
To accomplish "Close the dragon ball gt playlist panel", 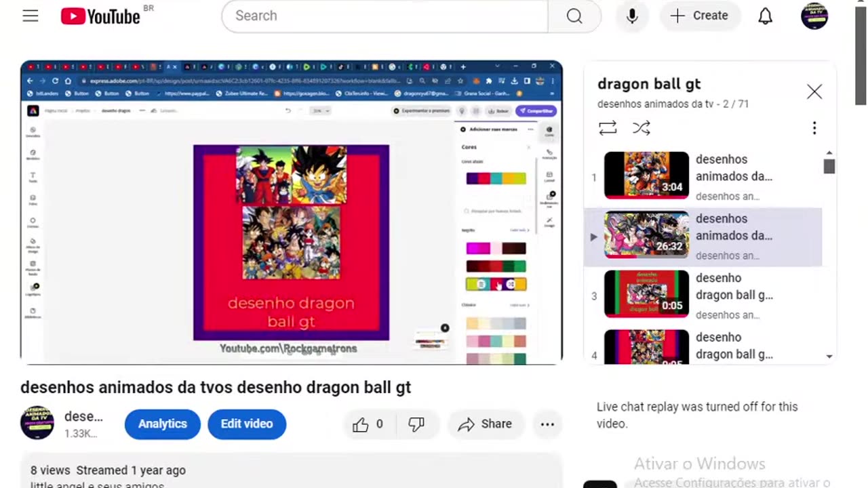I will pyautogui.click(x=814, y=91).
